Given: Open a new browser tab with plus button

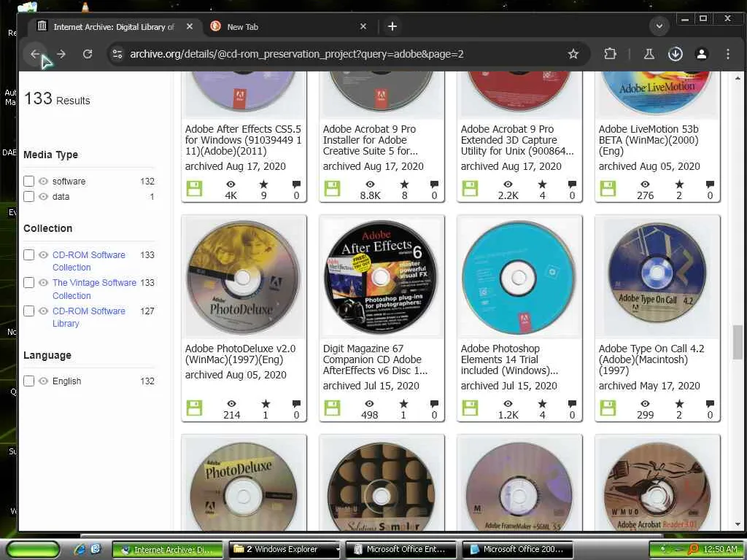Looking at the screenshot, I should pos(392,27).
